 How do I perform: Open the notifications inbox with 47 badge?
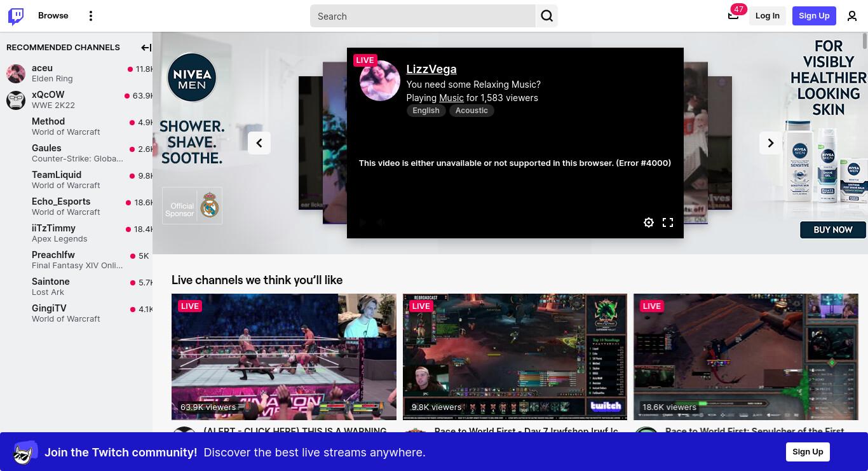point(733,16)
